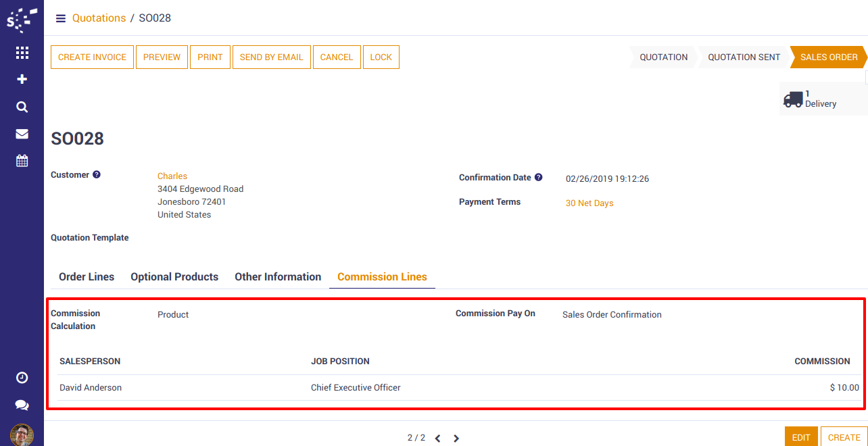Open the apps grid menu icon
This screenshot has width=868, height=446.
[22, 53]
